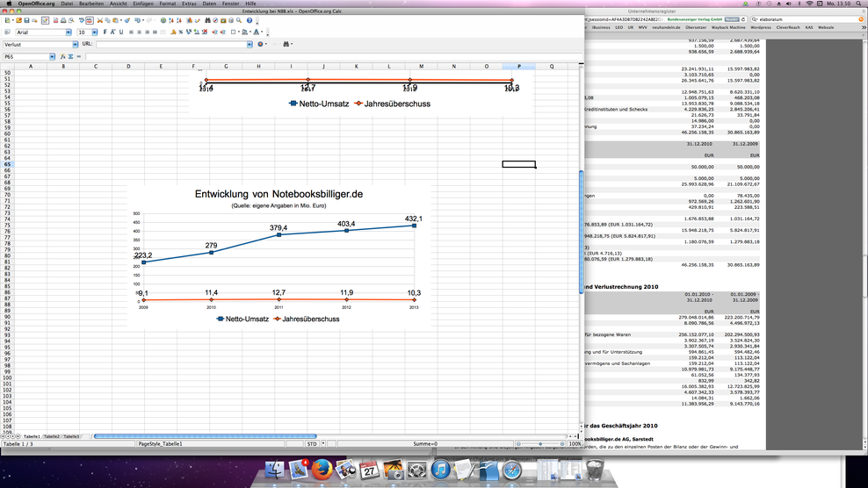Adjust the zoom slider in Calc status bar
868x488 pixels.
(540, 444)
